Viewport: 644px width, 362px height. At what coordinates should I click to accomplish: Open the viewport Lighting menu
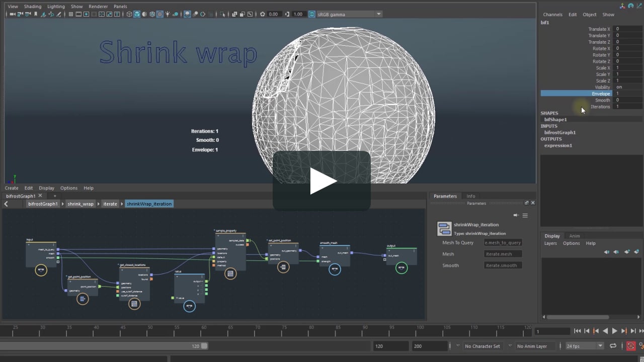coord(56,7)
